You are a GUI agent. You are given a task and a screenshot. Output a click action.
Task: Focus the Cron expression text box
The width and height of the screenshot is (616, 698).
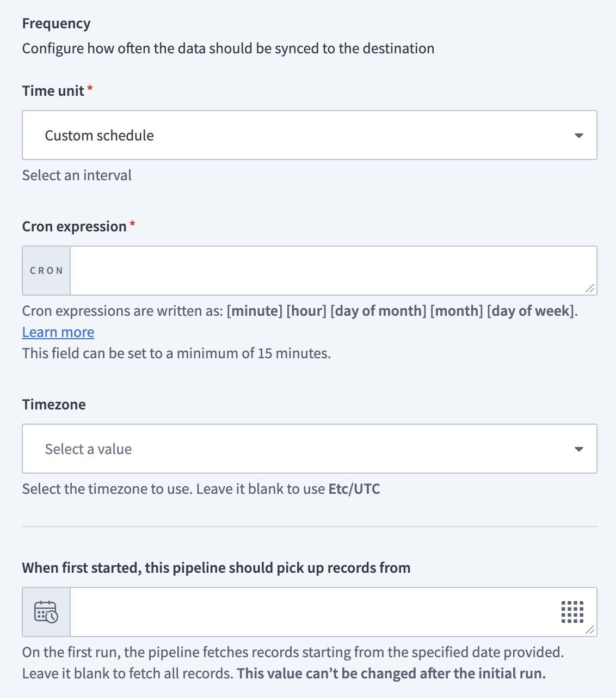(327, 271)
